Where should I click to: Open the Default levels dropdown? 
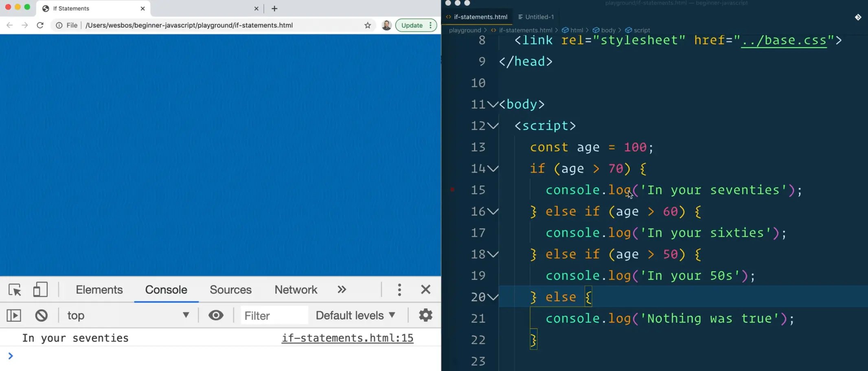pyautogui.click(x=355, y=315)
